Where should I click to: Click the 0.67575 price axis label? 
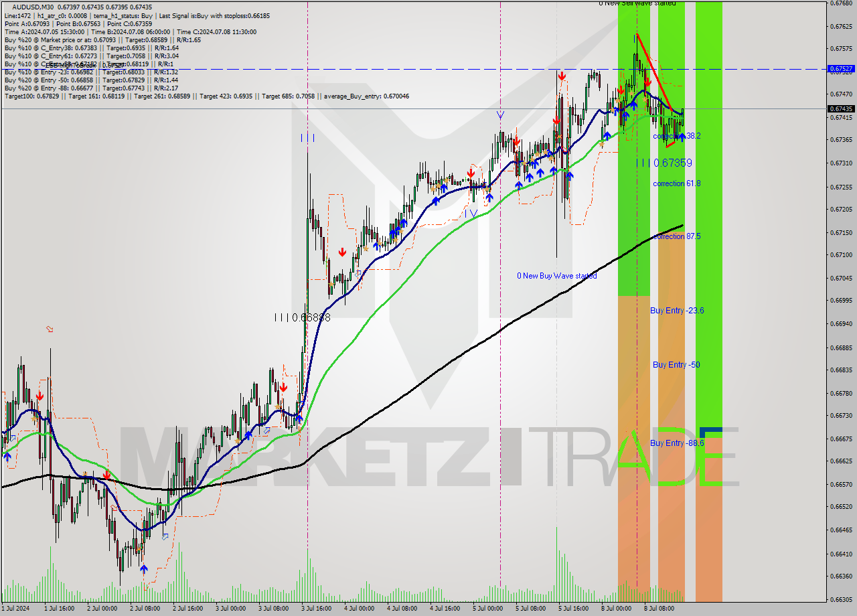tap(841, 49)
